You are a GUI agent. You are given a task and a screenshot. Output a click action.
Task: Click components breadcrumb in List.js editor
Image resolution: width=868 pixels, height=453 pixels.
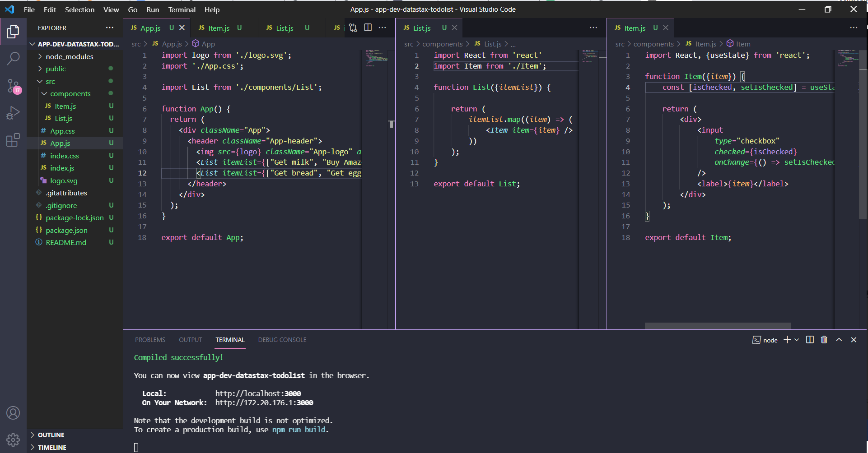[443, 44]
